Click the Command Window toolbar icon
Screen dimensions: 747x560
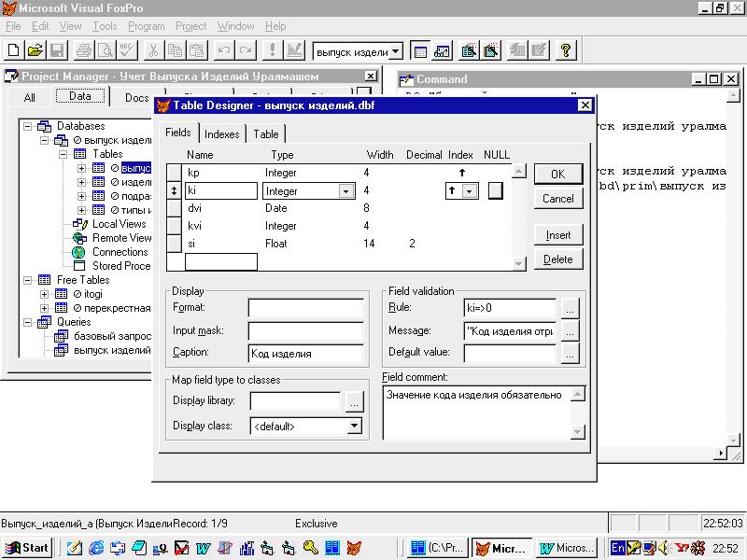point(420,50)
